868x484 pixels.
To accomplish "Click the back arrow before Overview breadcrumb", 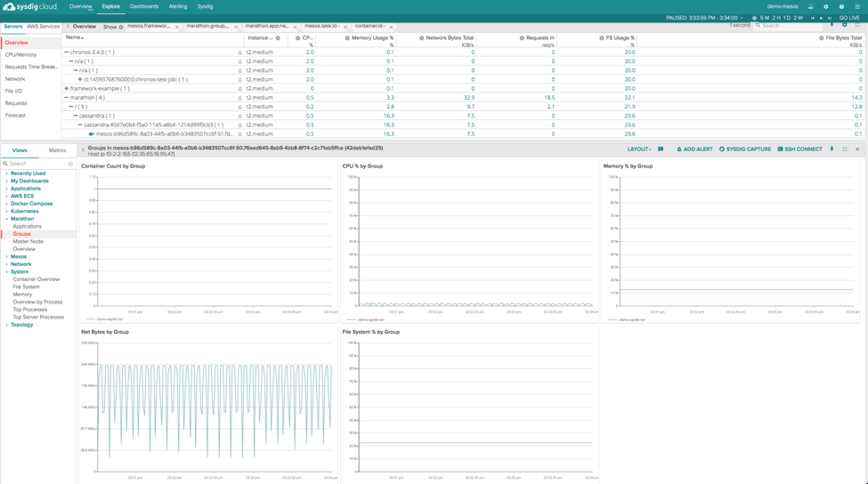I will (68, 26).
